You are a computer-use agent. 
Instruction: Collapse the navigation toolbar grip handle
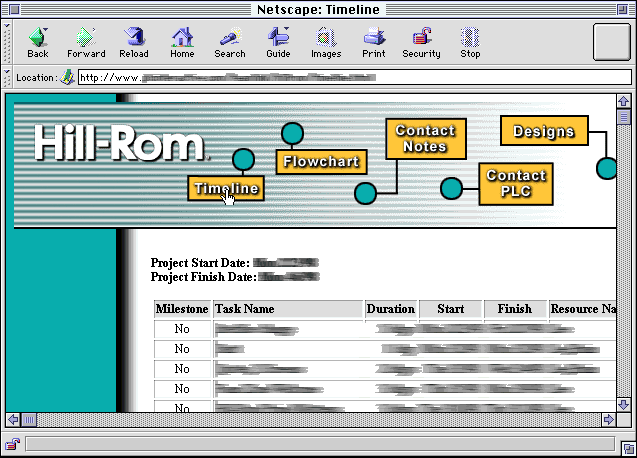pos(6,42)
